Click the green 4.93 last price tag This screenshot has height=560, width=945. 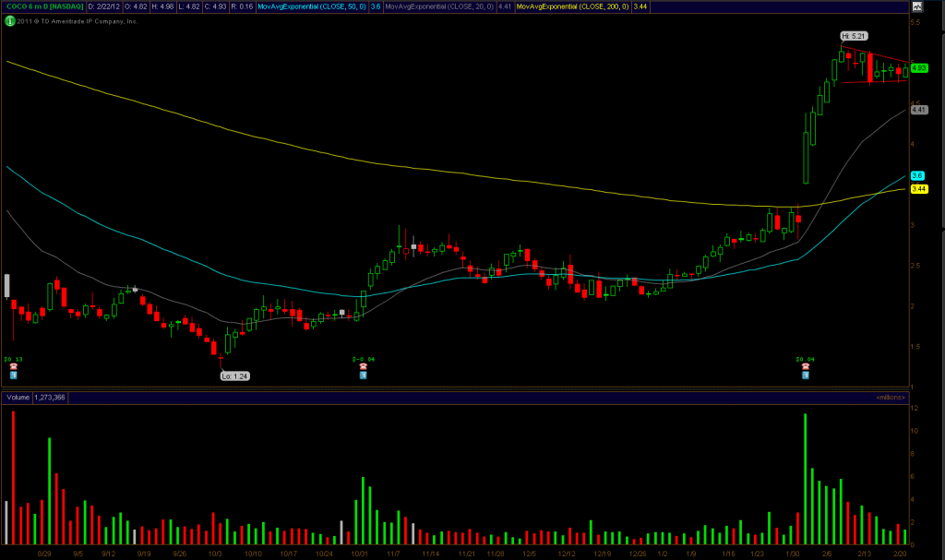[919, 68]
